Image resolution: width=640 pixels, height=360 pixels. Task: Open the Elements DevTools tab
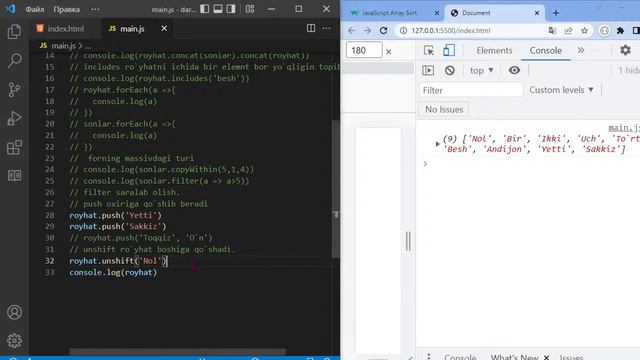[x=494, y=51]
